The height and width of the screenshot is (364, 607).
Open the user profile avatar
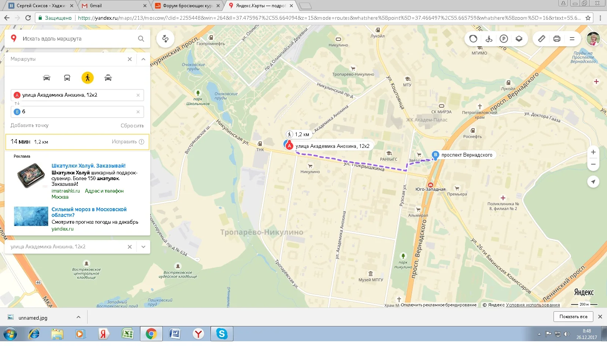pyautogui.click(x=593, y=39)
